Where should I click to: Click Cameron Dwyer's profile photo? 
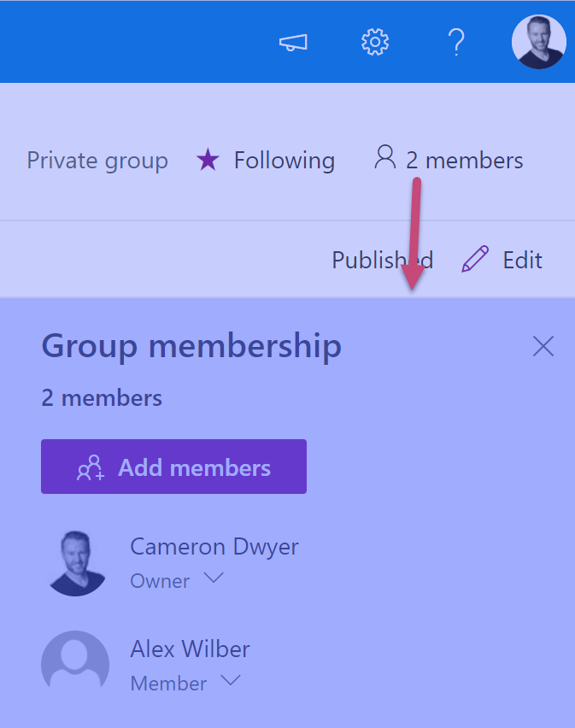pyautogui.click(x=75, y=562)
